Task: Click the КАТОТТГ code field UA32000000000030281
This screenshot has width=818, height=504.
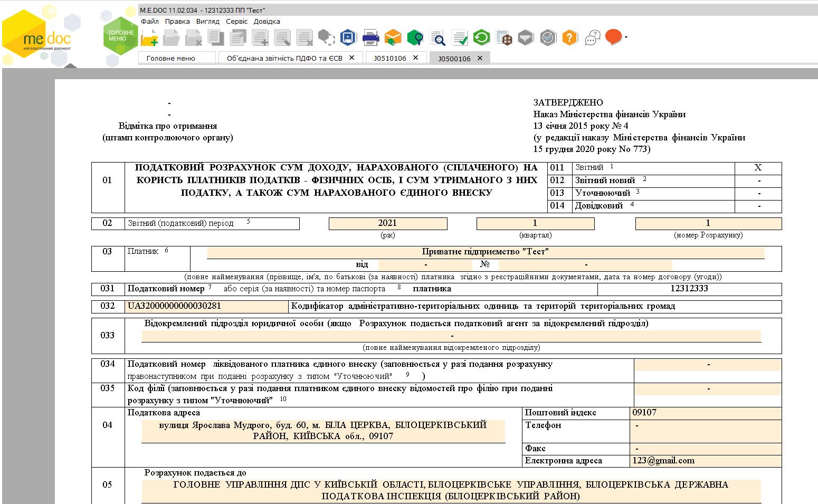Action: click(x=206, y=306)
